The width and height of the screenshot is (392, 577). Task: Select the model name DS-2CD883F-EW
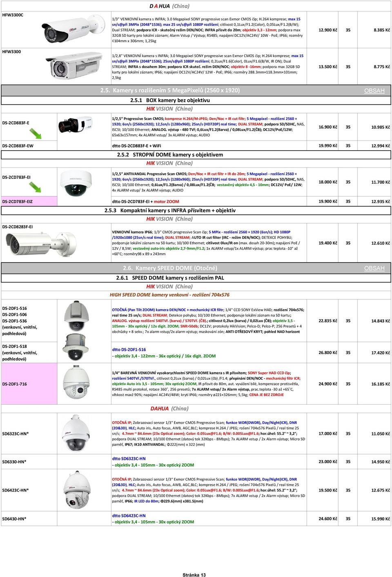pyautogui.click(x=18, y=146)
